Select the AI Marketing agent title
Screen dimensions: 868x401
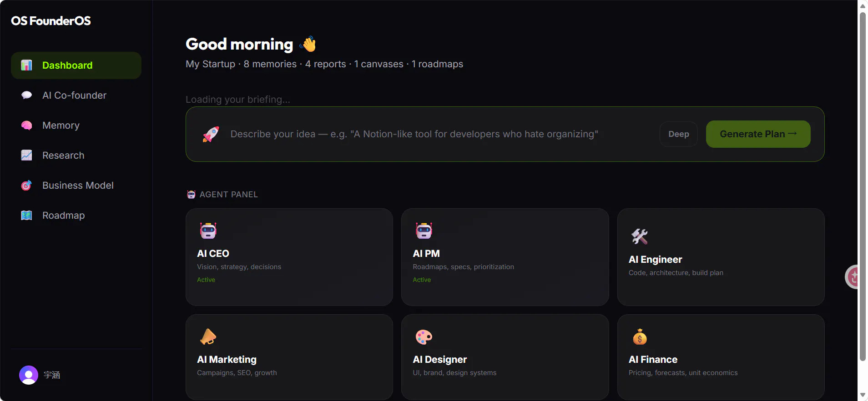click(x=227, y=360)
